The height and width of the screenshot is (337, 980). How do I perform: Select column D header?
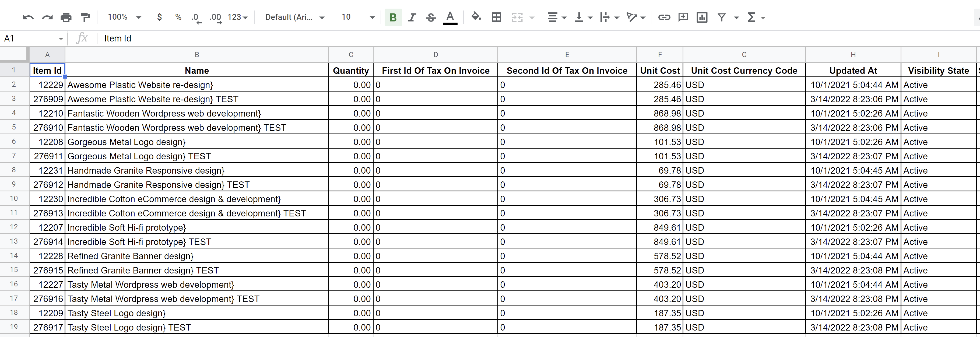click(x=435, y=54)
